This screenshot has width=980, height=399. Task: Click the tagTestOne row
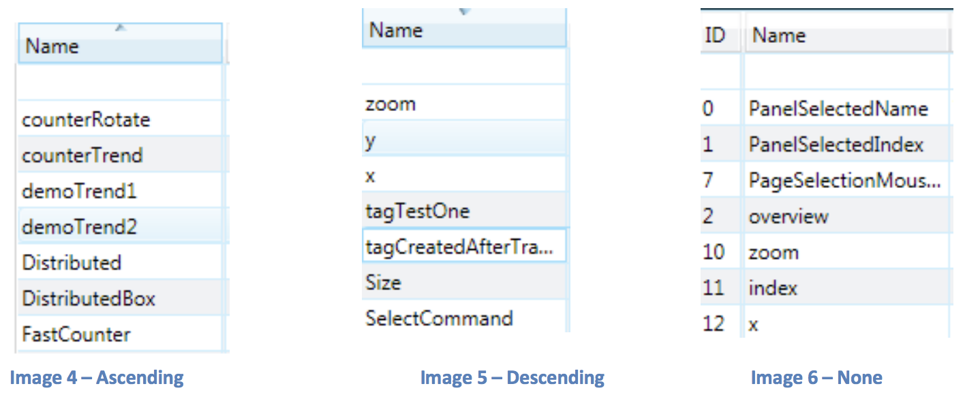(418, 211)
